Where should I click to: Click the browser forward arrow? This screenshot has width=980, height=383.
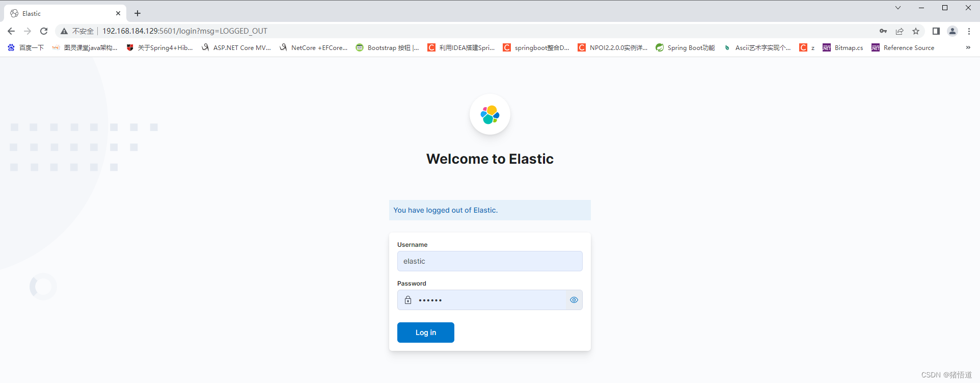pyautogui.click(x=28, y=31)
